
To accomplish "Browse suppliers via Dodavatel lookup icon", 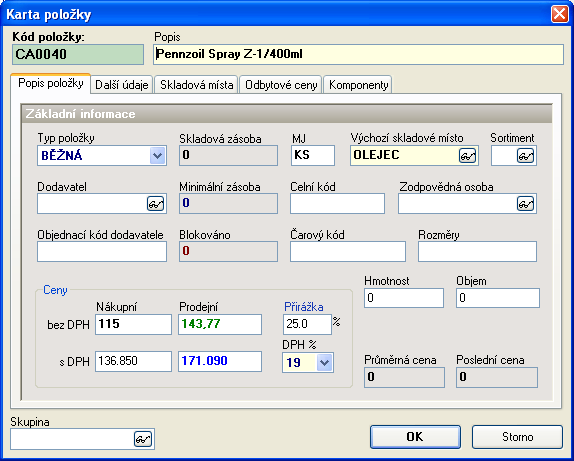I will point(156,204).
